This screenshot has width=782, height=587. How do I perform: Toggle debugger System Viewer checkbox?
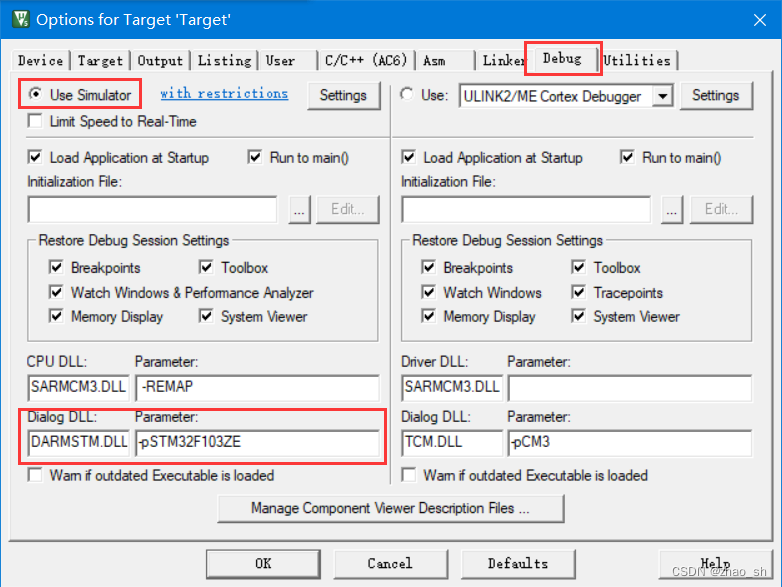[579, 316]
